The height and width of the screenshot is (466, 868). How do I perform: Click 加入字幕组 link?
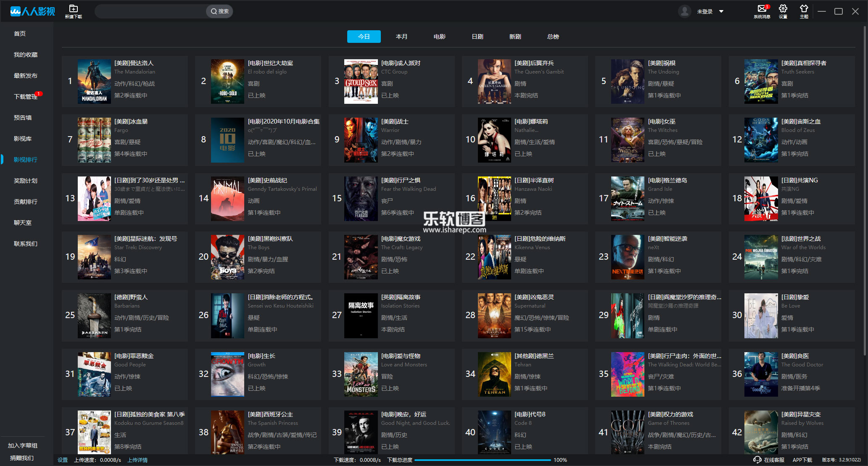23,445
